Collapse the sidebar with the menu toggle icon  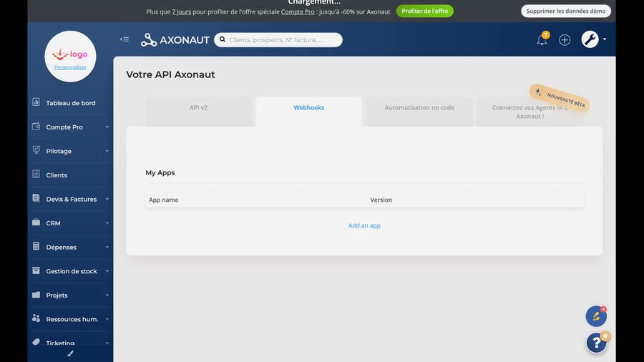(x=125, y=39)
